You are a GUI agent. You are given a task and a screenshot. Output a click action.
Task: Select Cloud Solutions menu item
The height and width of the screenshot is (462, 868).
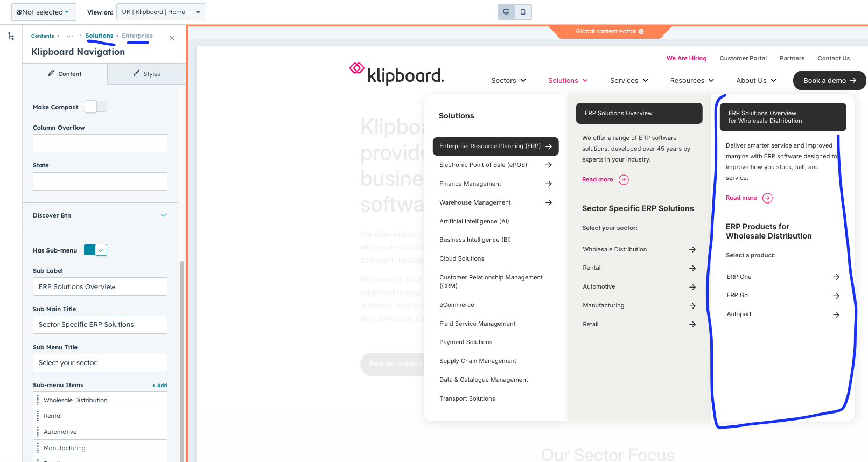(461, 259)
